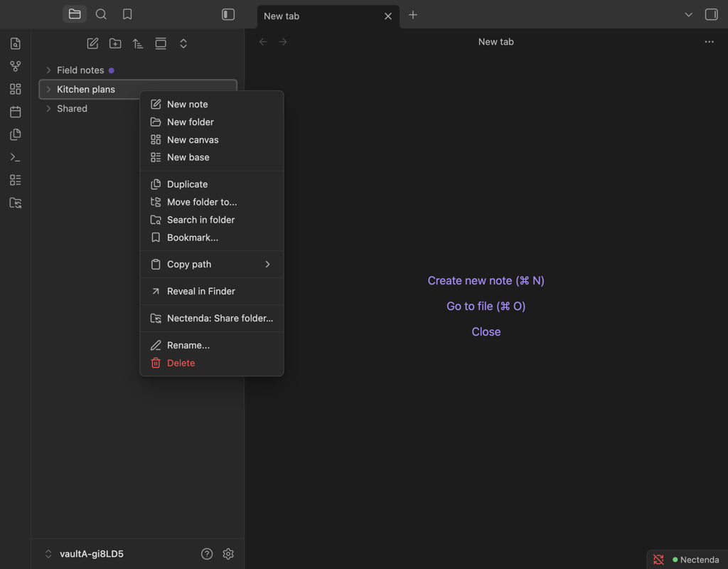The height and width of the screenshot is (569, 728).
Task: Select Rename... in context menu
Action: pyautogui.click(x=212, y=345)
